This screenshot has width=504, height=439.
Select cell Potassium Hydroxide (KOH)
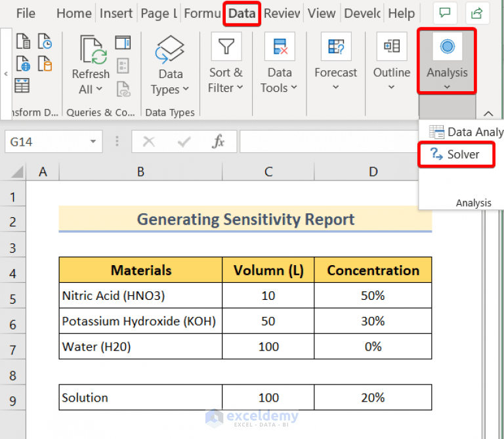click(140, 321)
